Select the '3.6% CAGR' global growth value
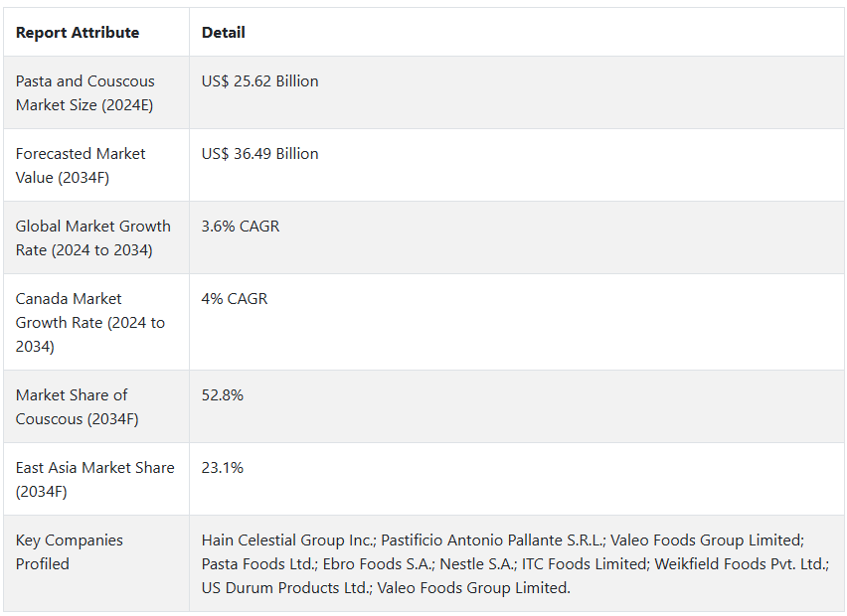This screenshot has height=616, width=847. click(x=241, y=227)
